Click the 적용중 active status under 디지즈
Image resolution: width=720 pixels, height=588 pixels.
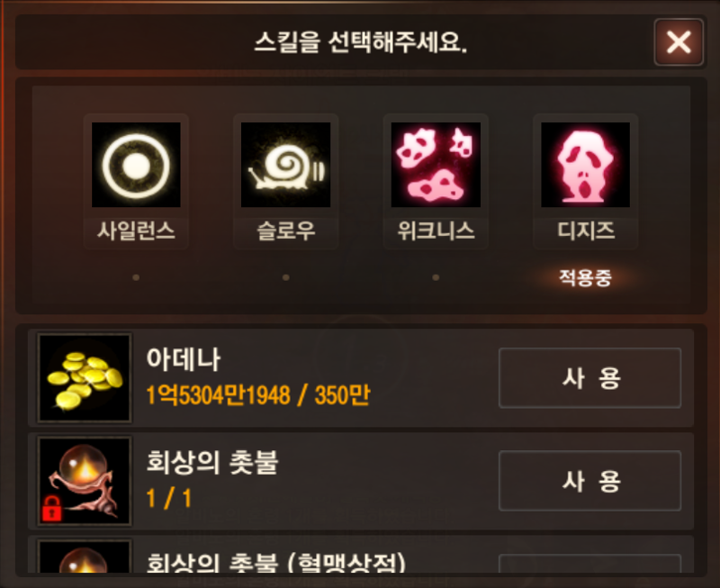pyautogui.click(x=586, y=277)
